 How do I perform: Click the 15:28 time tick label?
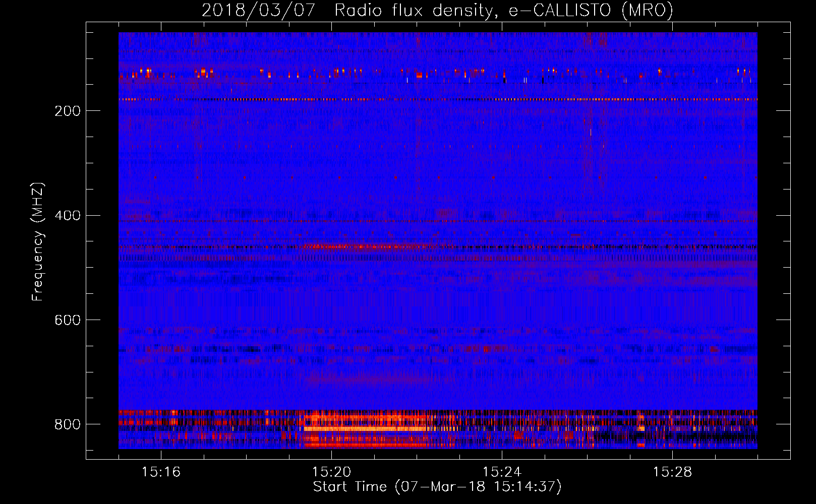pos(672,472)
